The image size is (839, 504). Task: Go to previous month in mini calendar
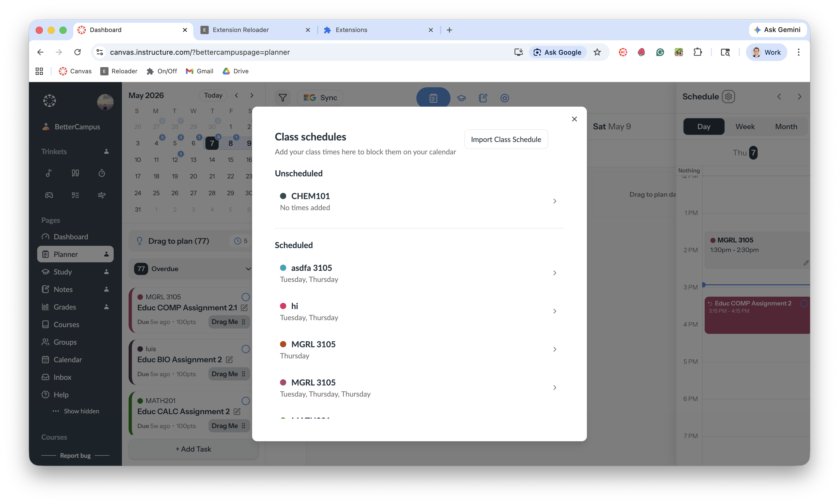pos(236,96)
